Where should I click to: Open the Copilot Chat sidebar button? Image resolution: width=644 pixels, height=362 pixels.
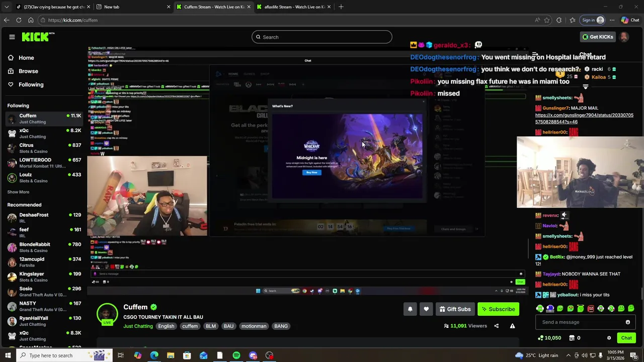[630, 20]
